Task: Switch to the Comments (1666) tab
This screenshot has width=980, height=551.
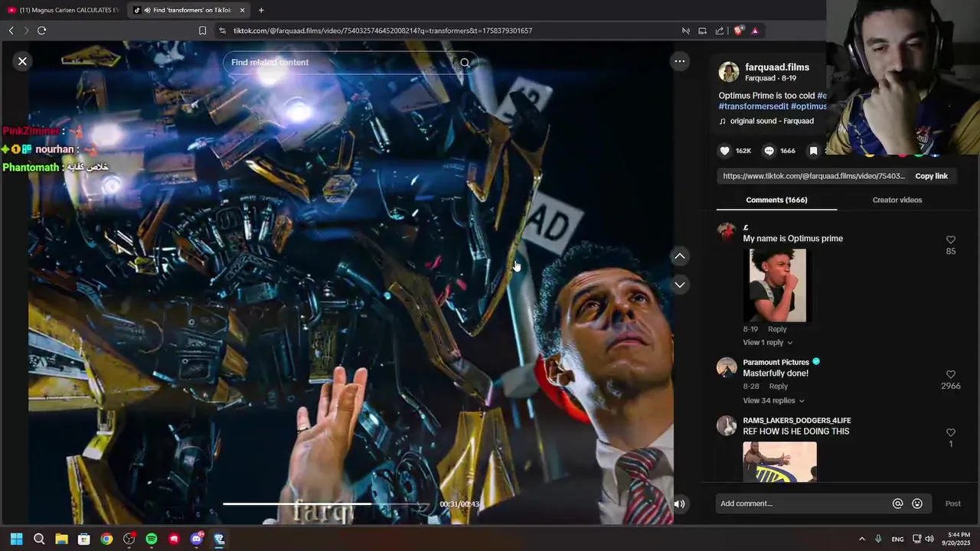Action: click(776, 200)
